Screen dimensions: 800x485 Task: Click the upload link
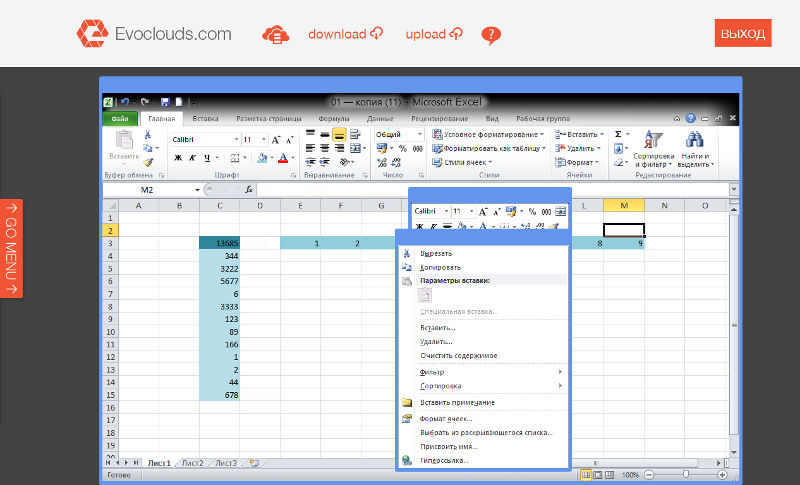434,34
